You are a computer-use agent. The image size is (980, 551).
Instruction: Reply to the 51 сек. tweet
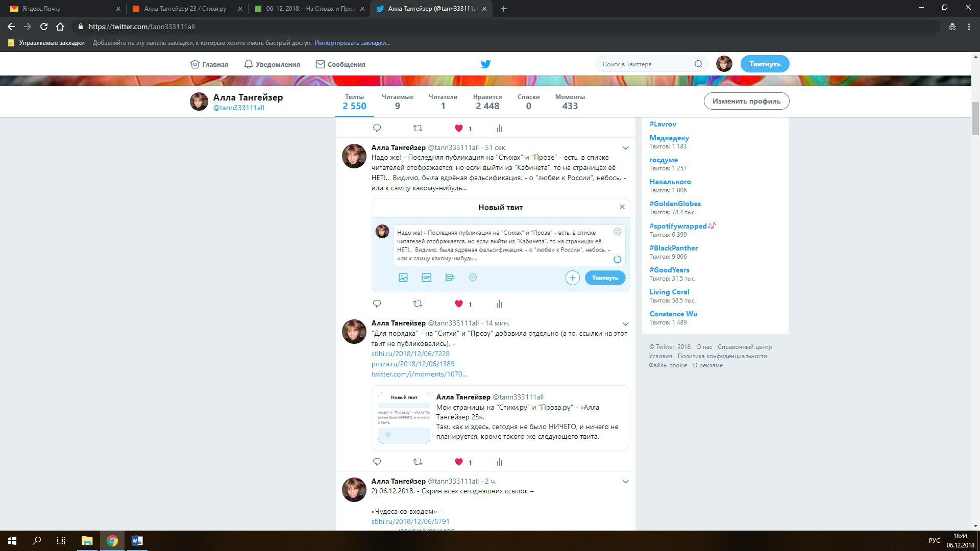pos(377,304)
